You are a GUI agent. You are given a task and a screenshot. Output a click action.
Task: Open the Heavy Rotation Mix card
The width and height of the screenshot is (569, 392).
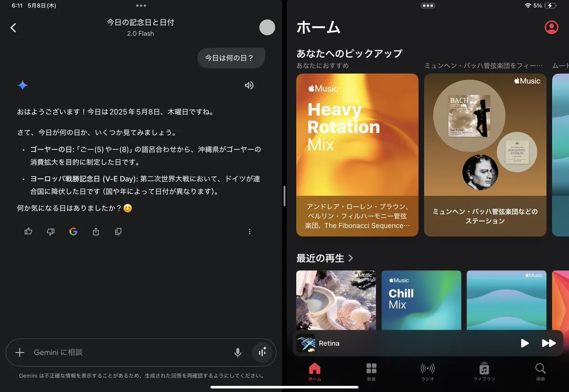coord(357,155)
